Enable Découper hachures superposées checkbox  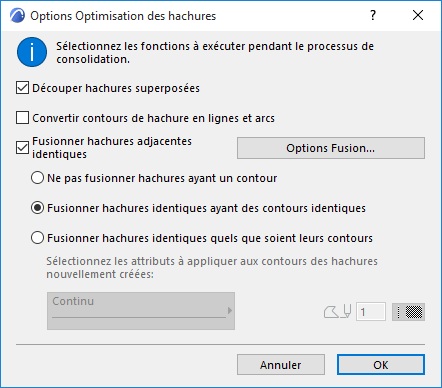pyautogui.click(x=22, y=88)
